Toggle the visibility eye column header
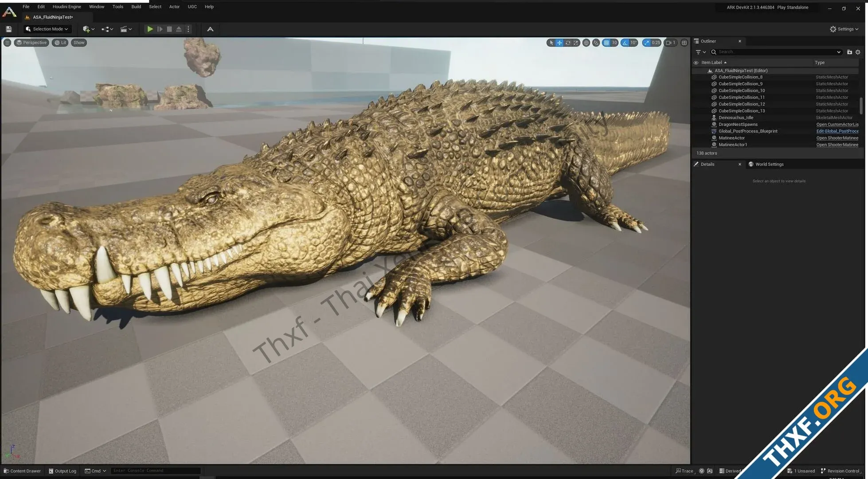 click(x=696, y=63)
